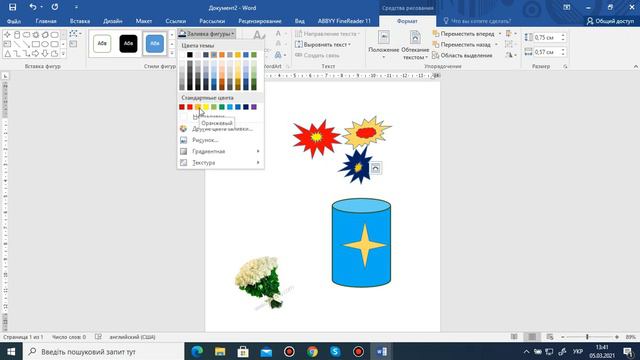Expand the Градиентная submenu
The image size is (640, 360).
coord(220,151)
